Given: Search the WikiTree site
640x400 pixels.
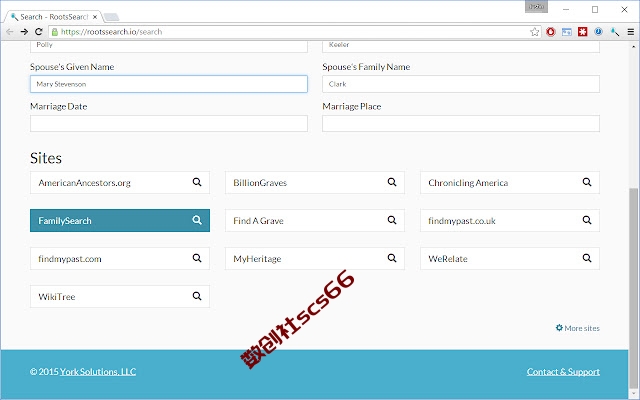Looking at the screenshot, I should [x=120, y=296].
